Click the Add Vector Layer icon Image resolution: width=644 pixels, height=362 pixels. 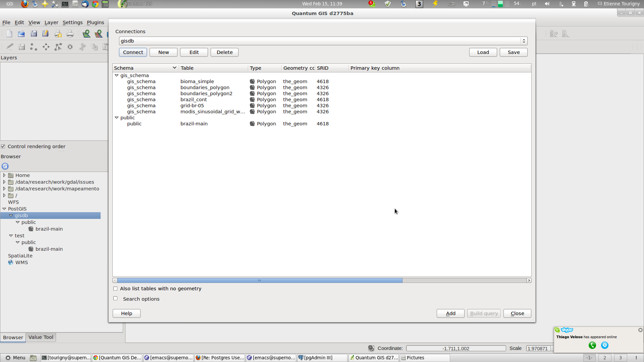[x=86, y=34]
